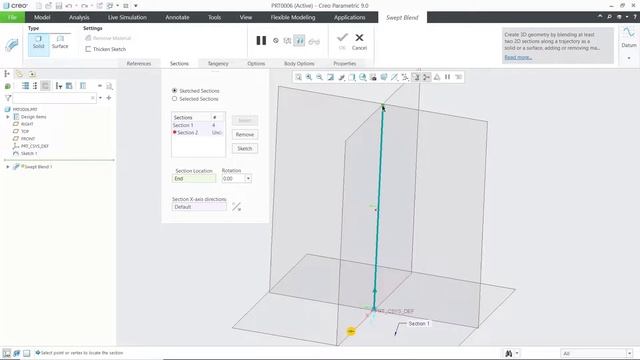Click the Zoom Out icon
The width and height of the screenshot is (640, 360).
coord(320,77)
